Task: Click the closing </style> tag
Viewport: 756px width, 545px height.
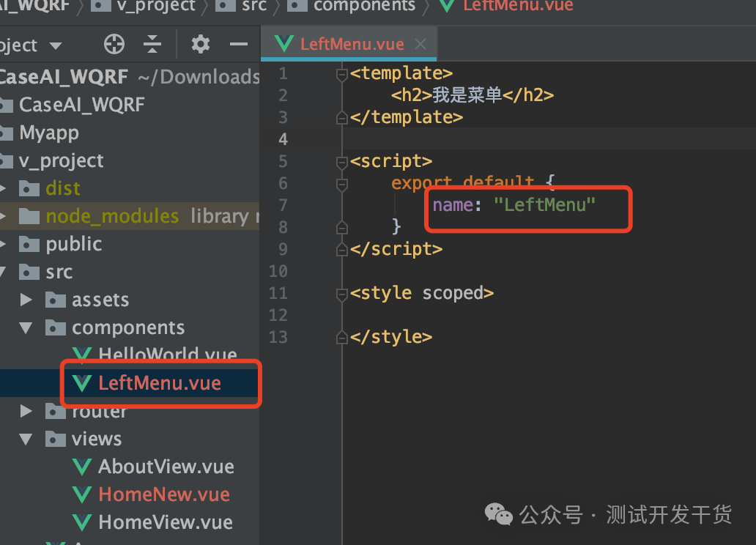Action: (x=391, y=337)
